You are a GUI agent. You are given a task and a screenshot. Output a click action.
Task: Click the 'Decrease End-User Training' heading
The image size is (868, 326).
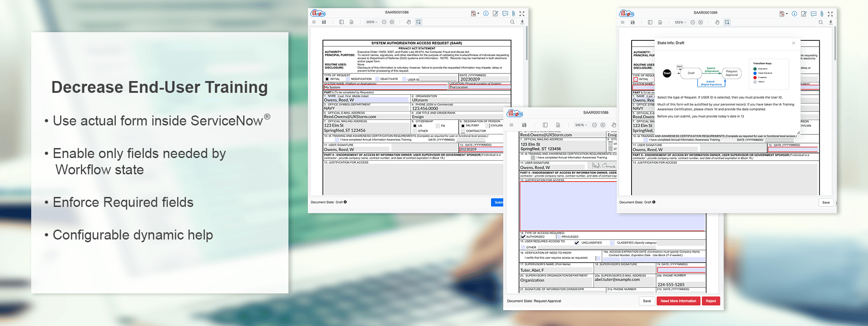coord(160,87)
